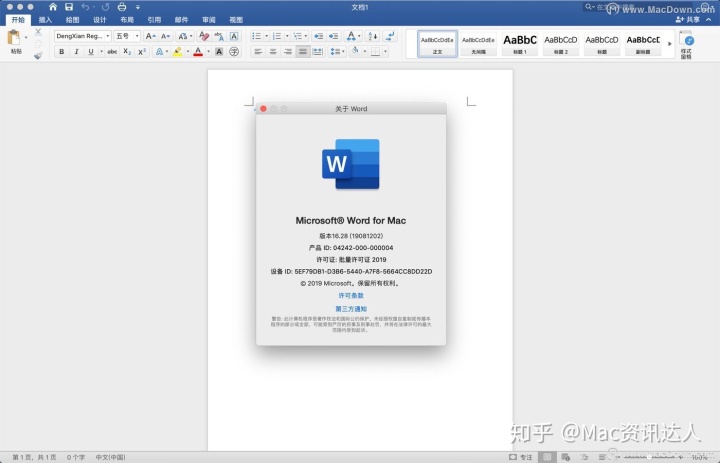
Task: Click the distributed alignment icon
Action: 317,52
